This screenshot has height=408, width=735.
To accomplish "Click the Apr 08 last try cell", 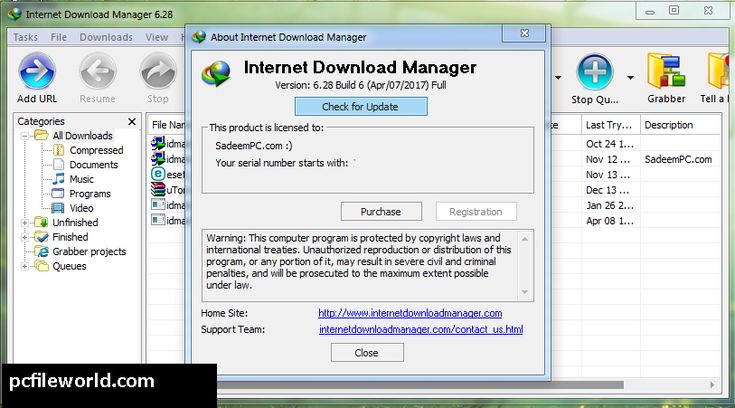I will click(x=609, y=221).
